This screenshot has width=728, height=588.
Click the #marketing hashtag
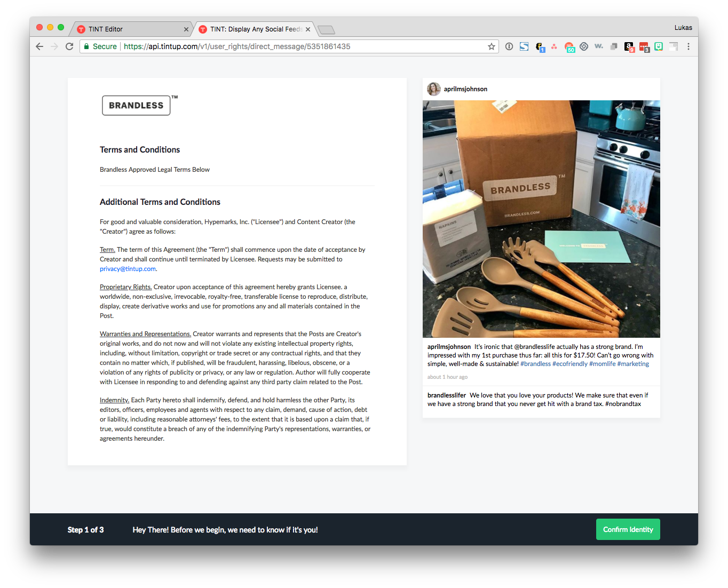tap(633, 364)
